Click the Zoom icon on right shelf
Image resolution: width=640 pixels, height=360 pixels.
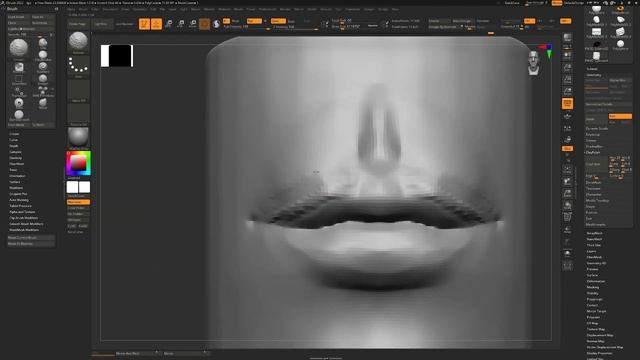click(567, 67)
